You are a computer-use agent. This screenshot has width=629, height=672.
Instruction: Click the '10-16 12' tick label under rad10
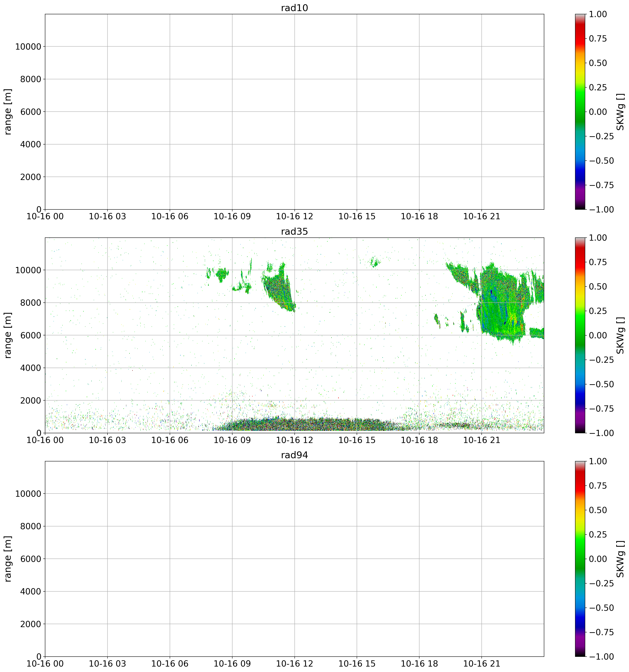click(x=294, y=216)
